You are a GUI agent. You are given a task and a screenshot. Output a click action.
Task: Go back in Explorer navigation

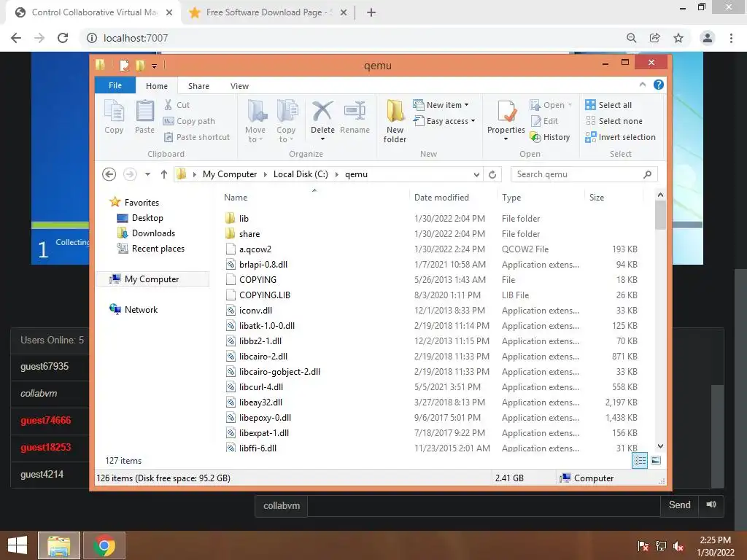coord(109,174)
